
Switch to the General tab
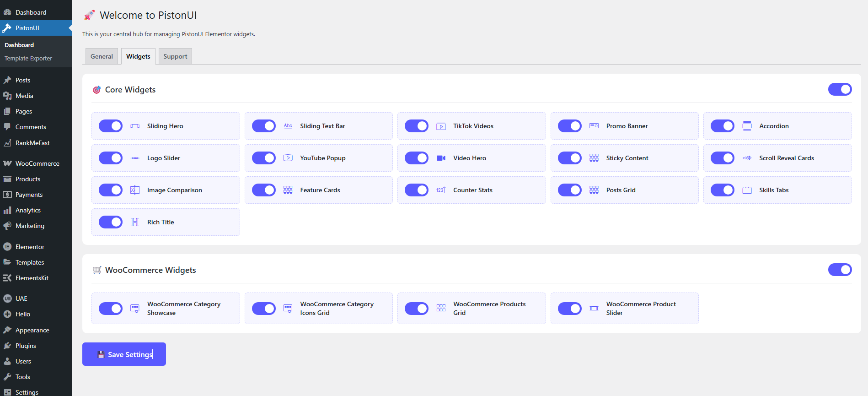pyautogui.click(x=102, y=56)
